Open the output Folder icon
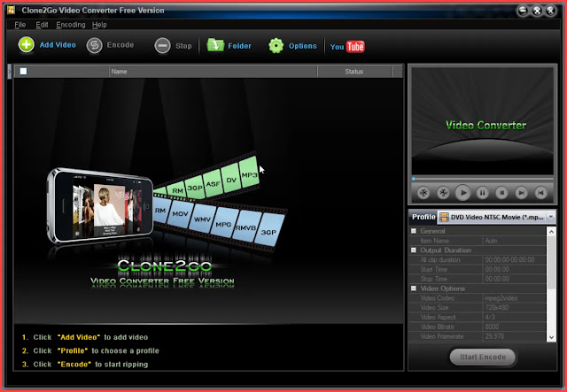 pos(215,45)
